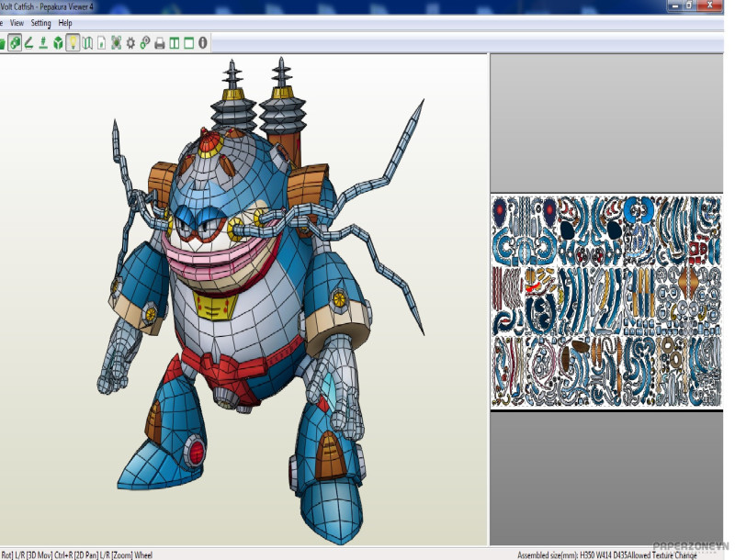Open the info icon in the toolbar
Image resolution: width=735 pixels, height=560 pixels.
point(202,42)
